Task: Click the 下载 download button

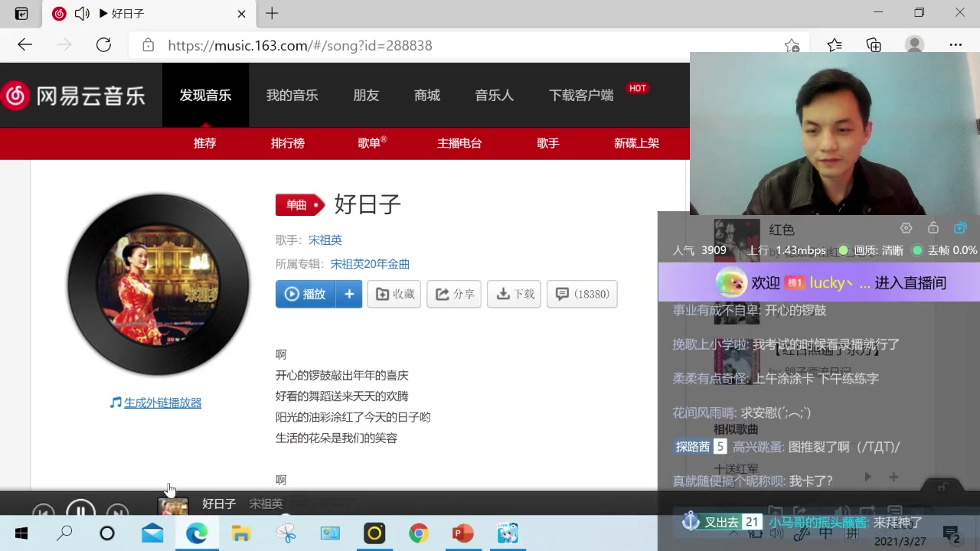Action: point(514,294)
